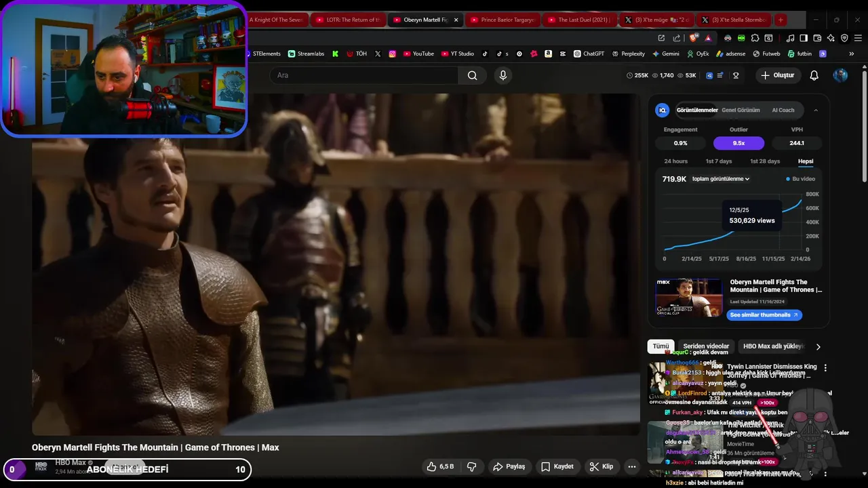Click the YouTube search magnifier icon
The width and height of the screenshot is (868, 488).
point(472,75)
